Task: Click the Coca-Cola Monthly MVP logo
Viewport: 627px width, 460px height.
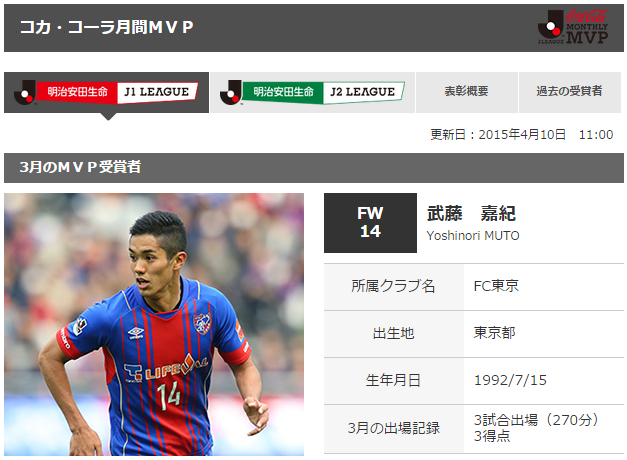Action: click(573, 27)
